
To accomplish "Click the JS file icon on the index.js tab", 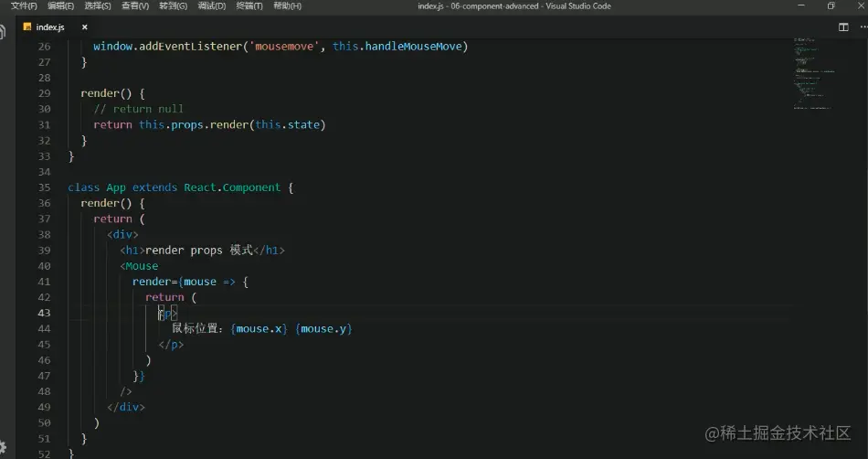I will 27,27.
